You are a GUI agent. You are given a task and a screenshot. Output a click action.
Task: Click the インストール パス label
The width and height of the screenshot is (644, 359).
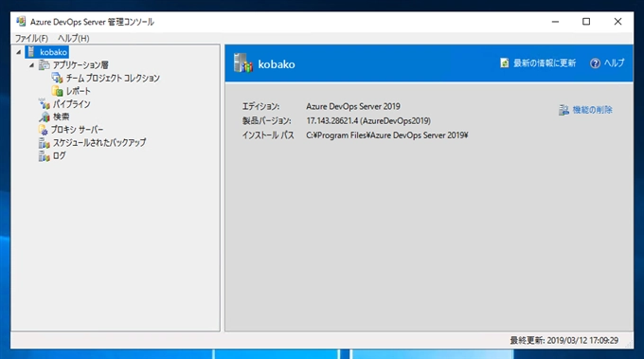(x=268, y=135)
